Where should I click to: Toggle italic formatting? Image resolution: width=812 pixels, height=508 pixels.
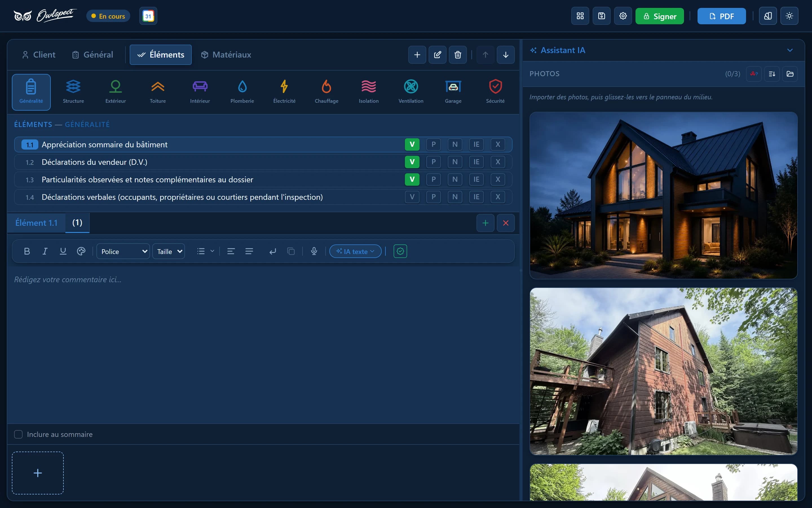(45, 251)
